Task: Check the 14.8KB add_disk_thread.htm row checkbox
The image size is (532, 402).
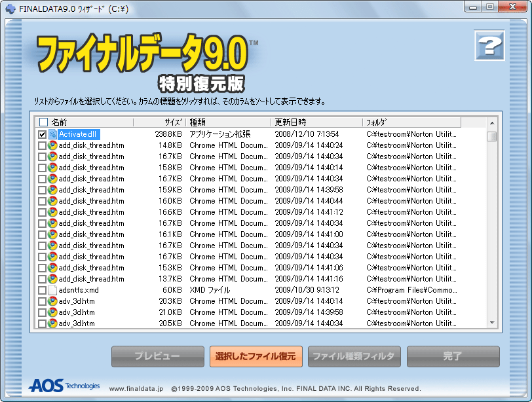Action: (x=42, y=146)
